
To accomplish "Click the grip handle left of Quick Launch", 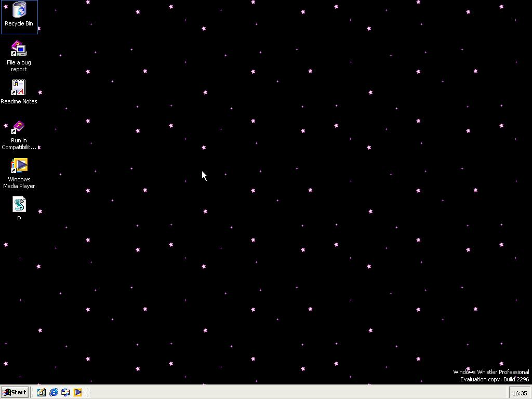I will click(33, 392).
